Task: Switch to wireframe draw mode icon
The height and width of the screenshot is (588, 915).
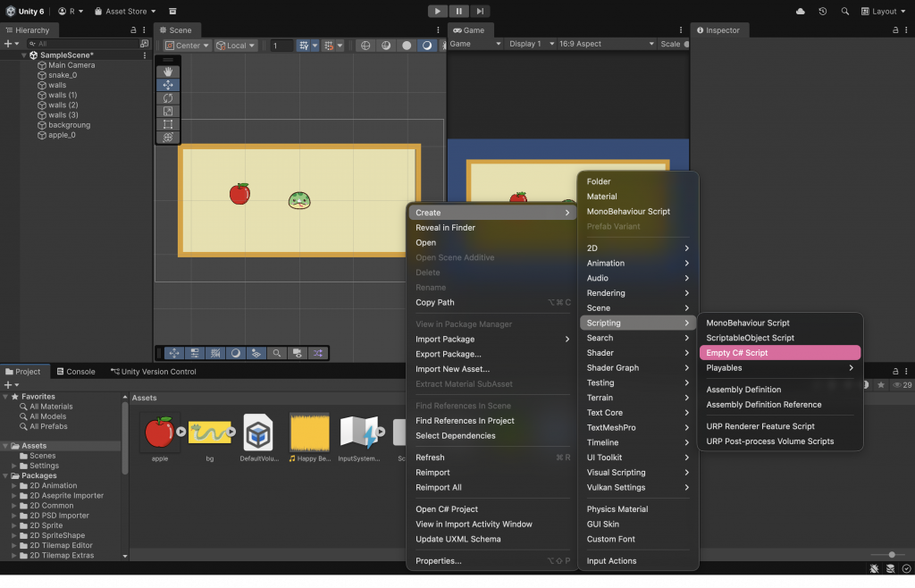Action: click(365, 46)
